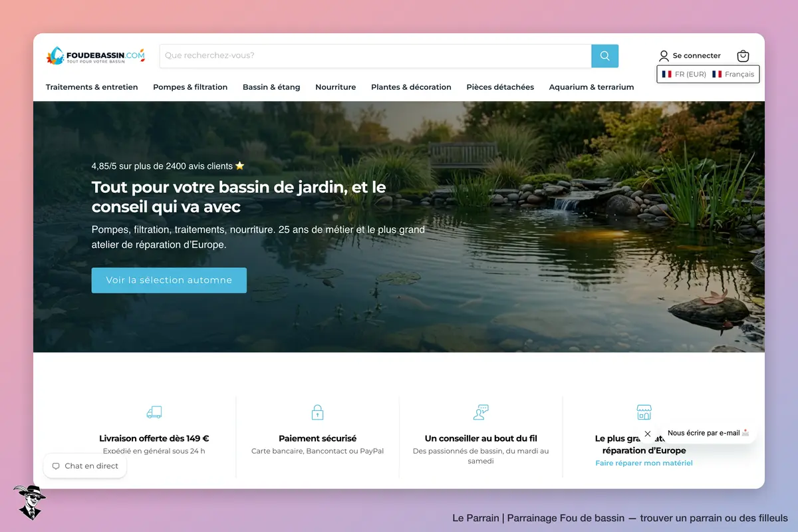Open the shopping bag cart icon
798x532 pixels.
point(743,56)
